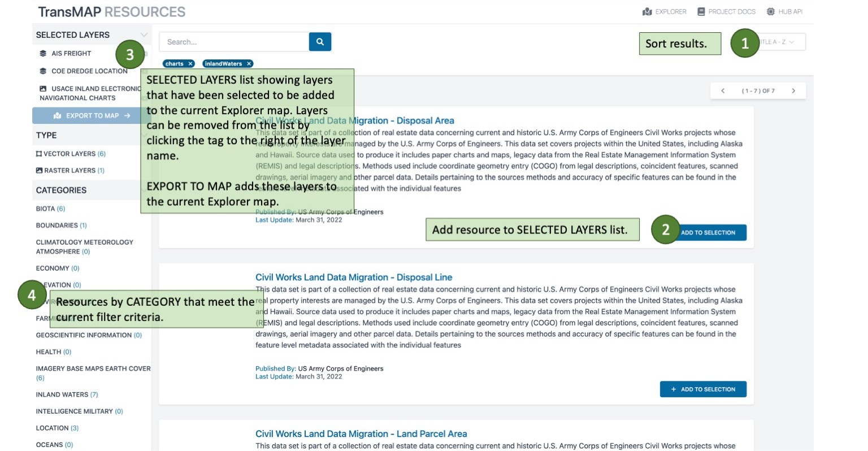Click the TransMAP RESOURCES logo
Screen dimensions: 868x451
[x=112, y=12]
